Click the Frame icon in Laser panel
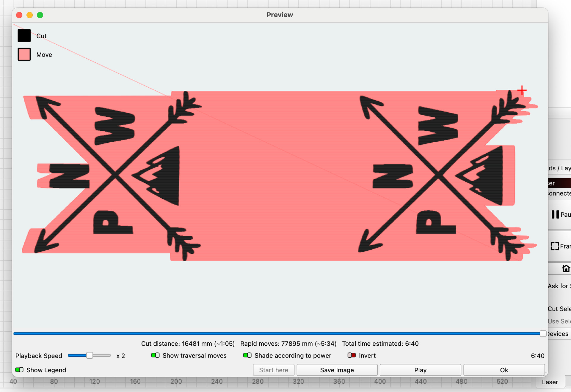 [555, 246]
